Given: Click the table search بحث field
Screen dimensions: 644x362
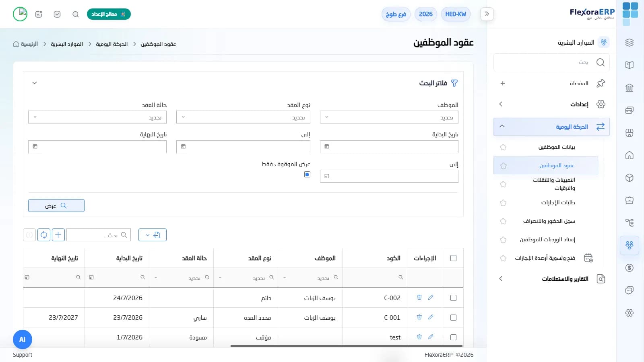Looking at the screenshot, I should 99,235.
